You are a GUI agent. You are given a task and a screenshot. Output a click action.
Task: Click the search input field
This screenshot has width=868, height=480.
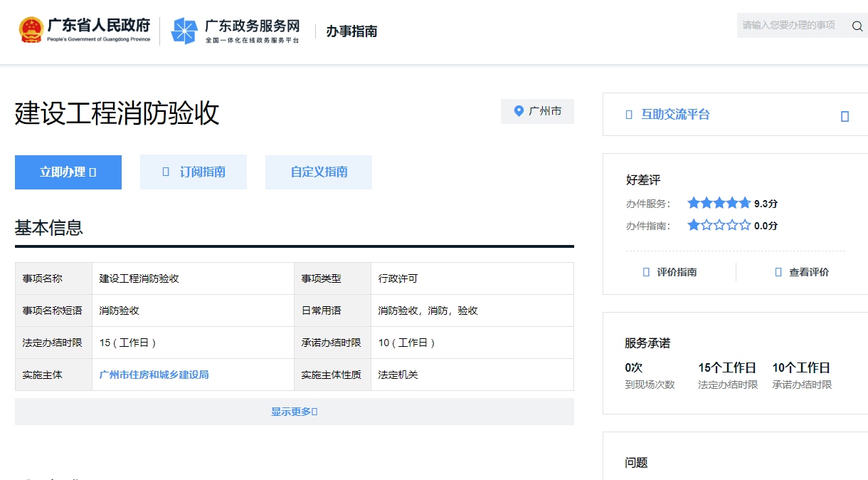[x=790, y=26]
